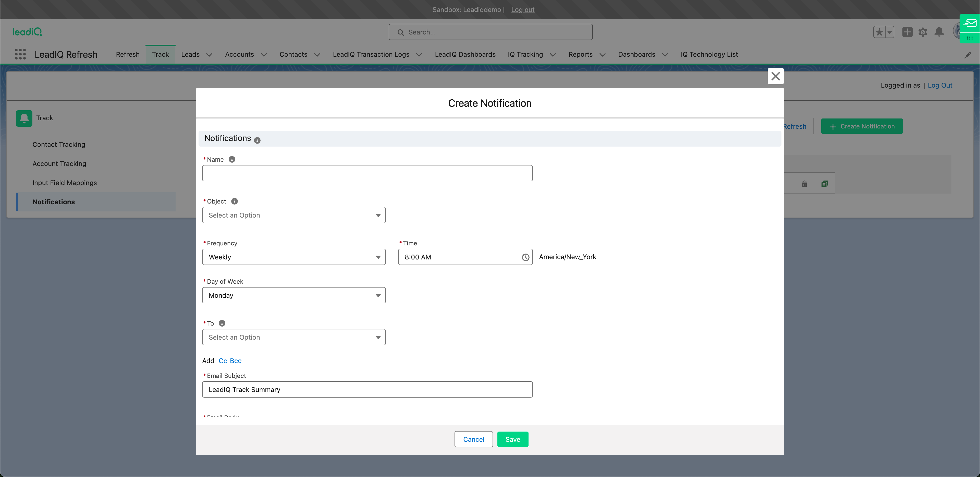Click the info icon next to To
This screenshot has width=980, height=477.
[222, 323]
